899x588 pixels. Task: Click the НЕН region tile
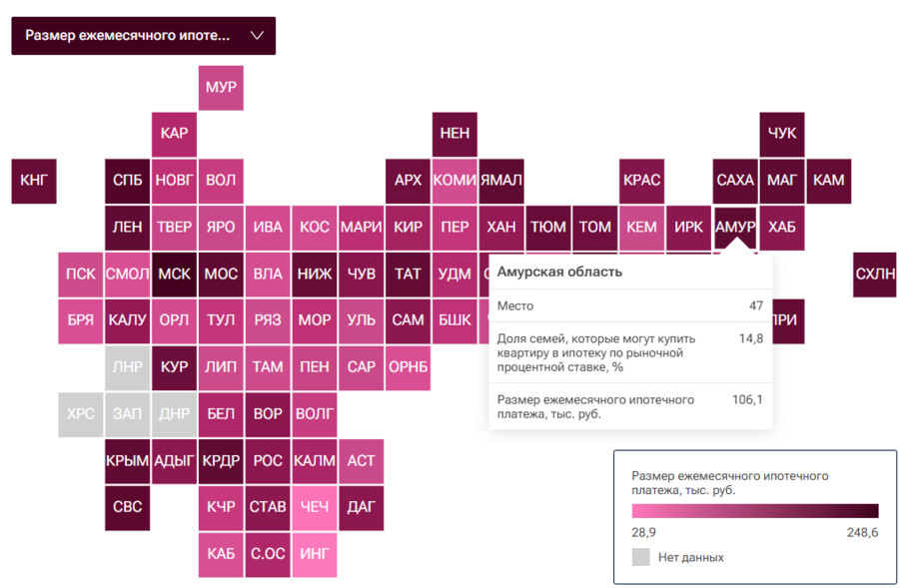[454, 134]
